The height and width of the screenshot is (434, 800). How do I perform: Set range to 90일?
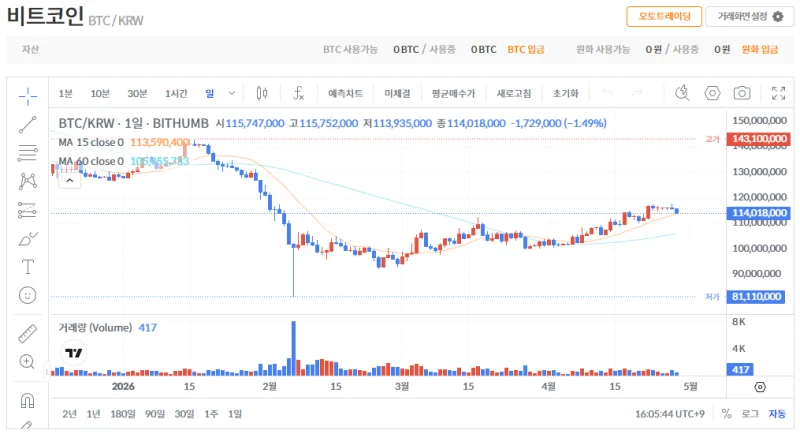click(155, 414)
